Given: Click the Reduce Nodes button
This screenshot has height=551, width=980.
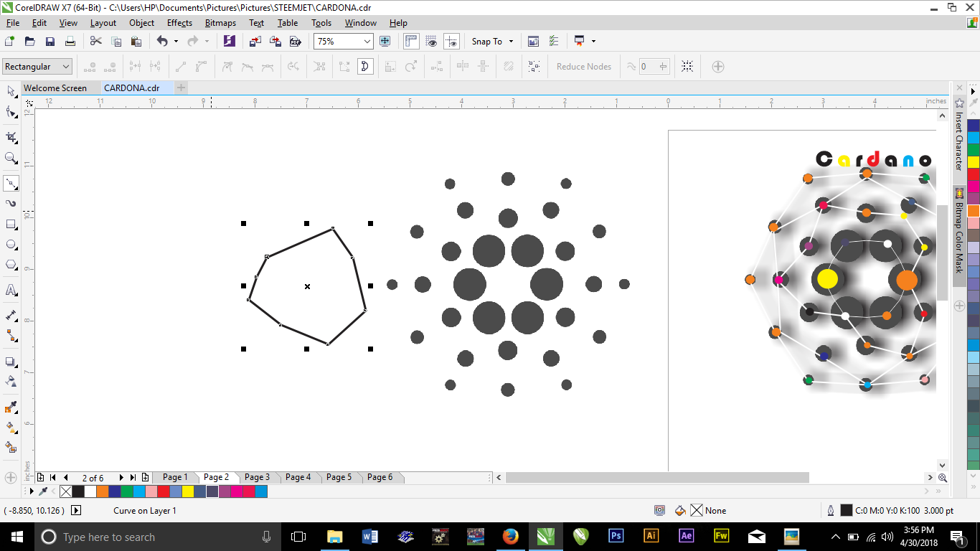Looking at the screenshot, I should 584,67.
